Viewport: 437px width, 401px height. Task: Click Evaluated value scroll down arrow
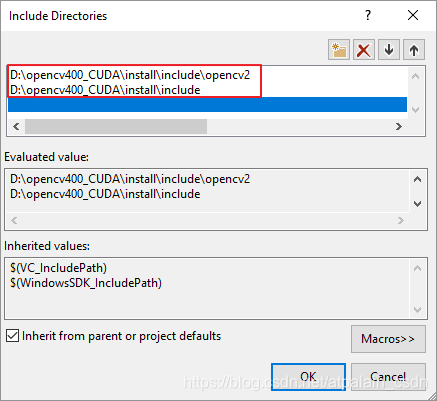pos(417,204)
